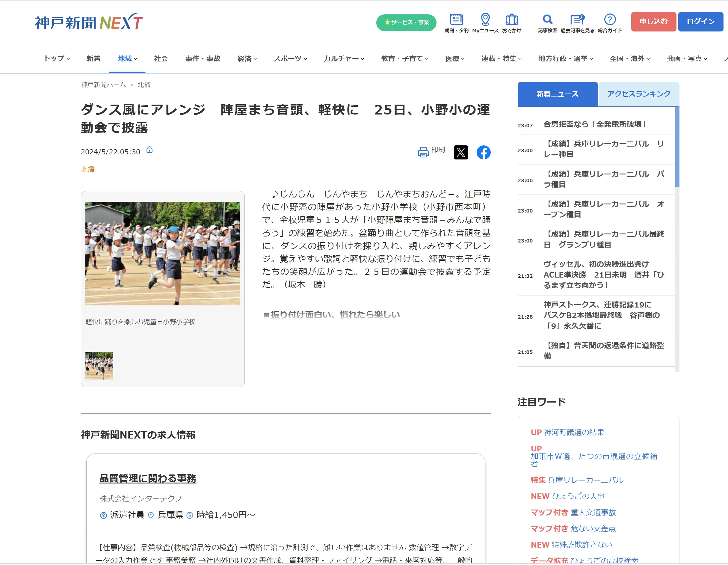Click the 申し込む button
The width and height of the screenshot is (728, 565).
tap(653, 22)
